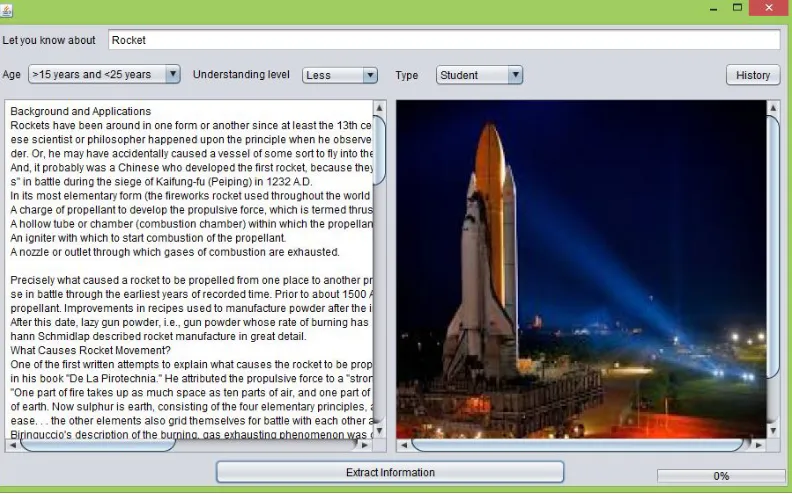Click the 'Let you know about' text field

pyautogui.click(x=444, y=40)
